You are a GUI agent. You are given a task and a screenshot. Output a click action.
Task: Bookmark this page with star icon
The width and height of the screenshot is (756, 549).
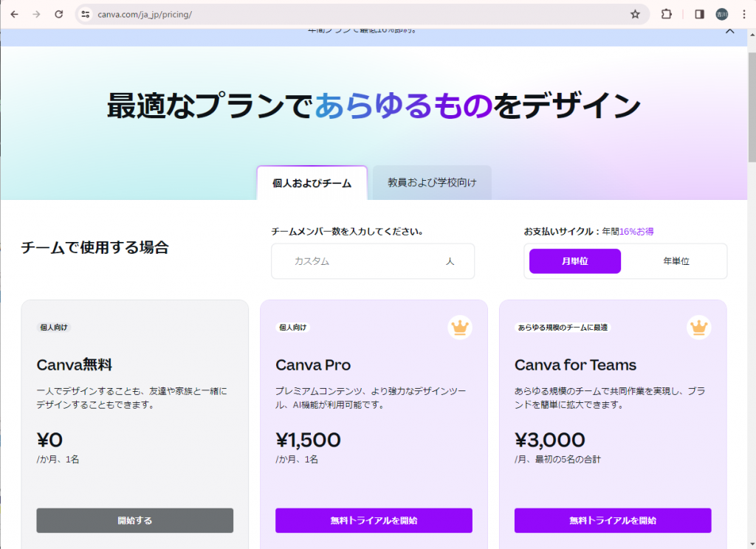click(635, 14)
